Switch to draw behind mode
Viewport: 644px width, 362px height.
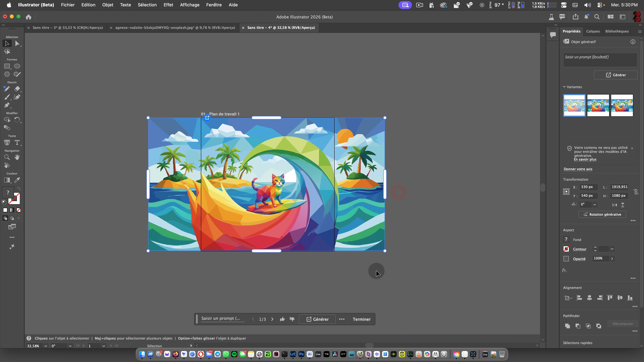[x=12, y=218]
